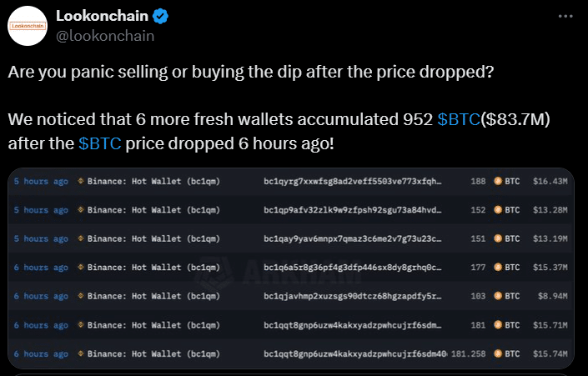Open the Lookonchain display name link
Viewport: 588px width, 376px height.
[102, 16]
